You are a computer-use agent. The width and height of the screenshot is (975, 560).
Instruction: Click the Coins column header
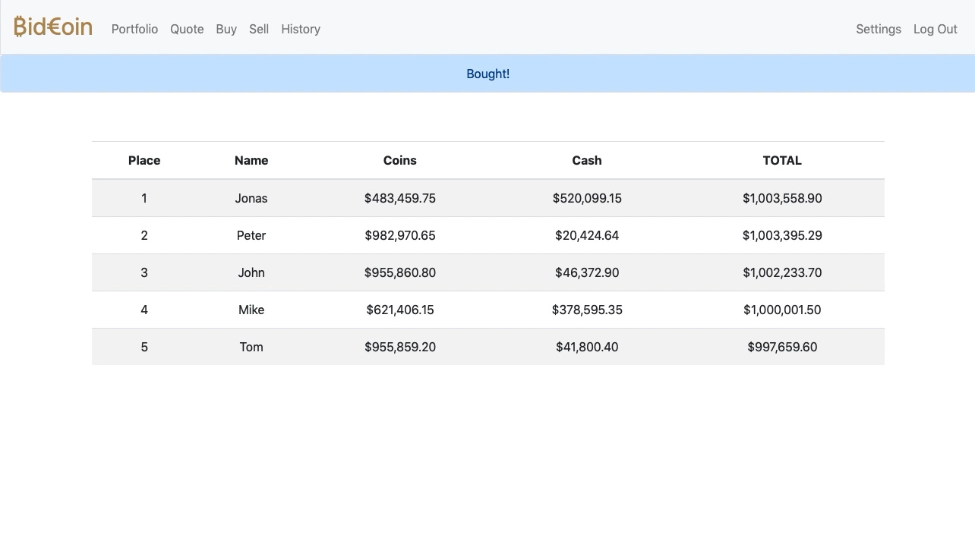(x=400, y=160)
